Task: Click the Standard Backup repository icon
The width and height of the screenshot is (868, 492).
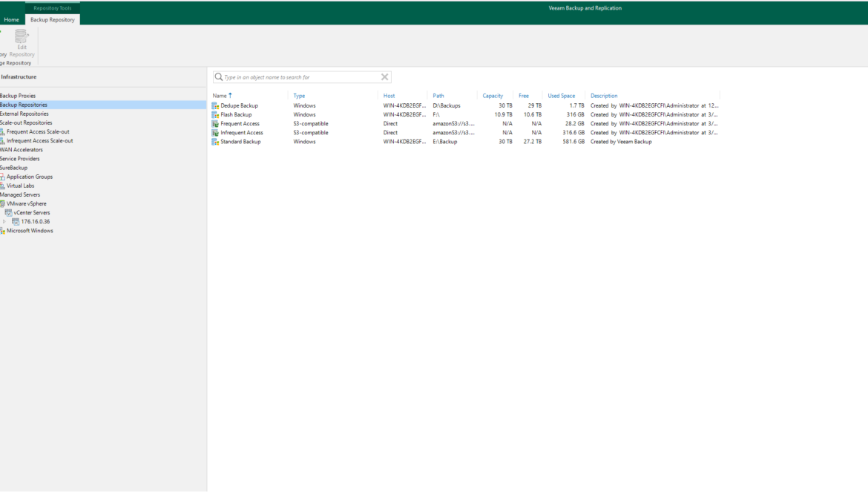Action: point(215,142)
